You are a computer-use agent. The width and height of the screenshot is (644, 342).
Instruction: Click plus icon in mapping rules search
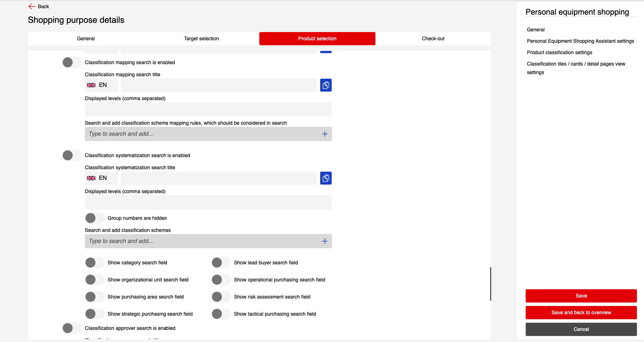(324, 134)
